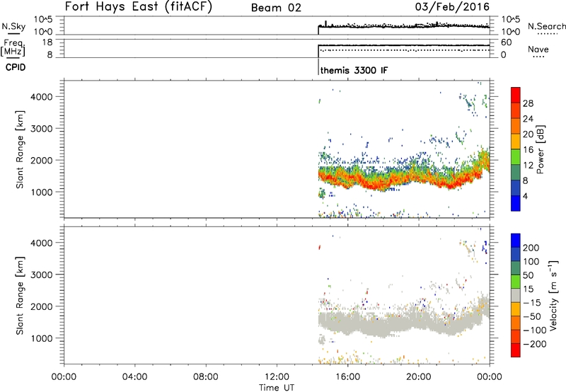
Task: Click the blue band of the power color bar
Action: [516, 203]
